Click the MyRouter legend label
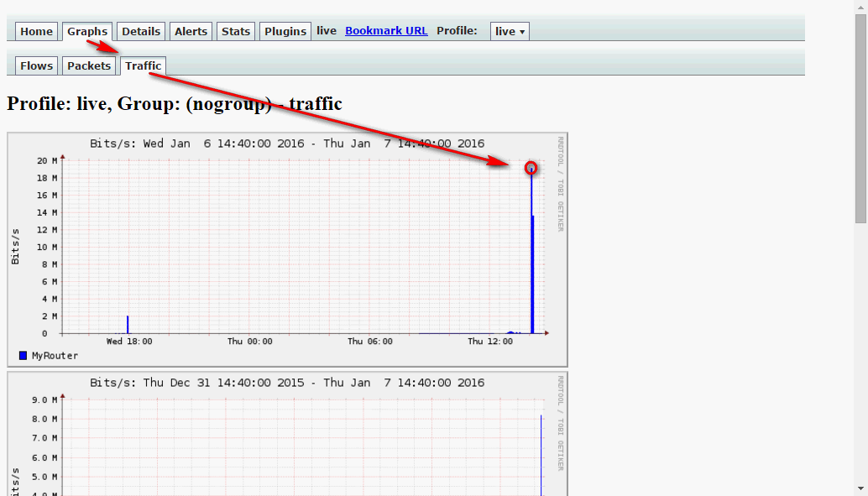Image resolution: width=868 pixels, height=496 pixels. (x=55, y=355)
